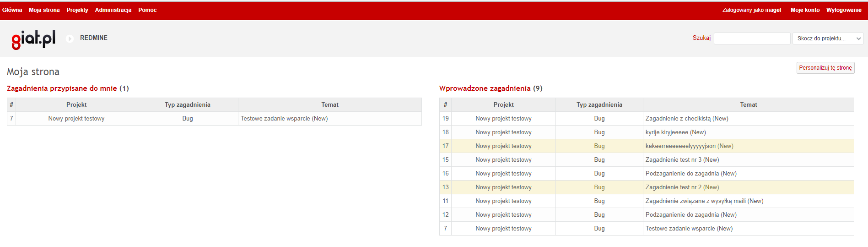Click the arrow icon before REDMINE
The image size is (868, 247).
70,38
